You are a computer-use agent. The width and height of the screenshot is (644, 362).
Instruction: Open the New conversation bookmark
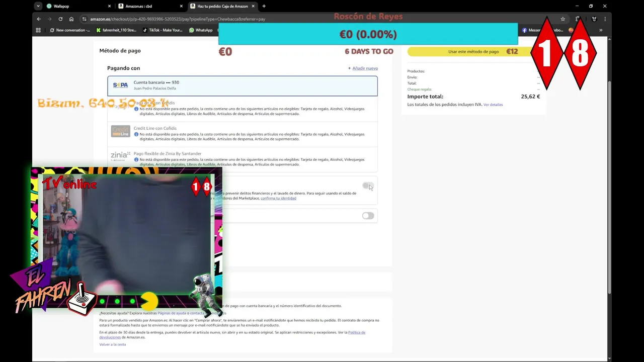[x=70, y=30]
